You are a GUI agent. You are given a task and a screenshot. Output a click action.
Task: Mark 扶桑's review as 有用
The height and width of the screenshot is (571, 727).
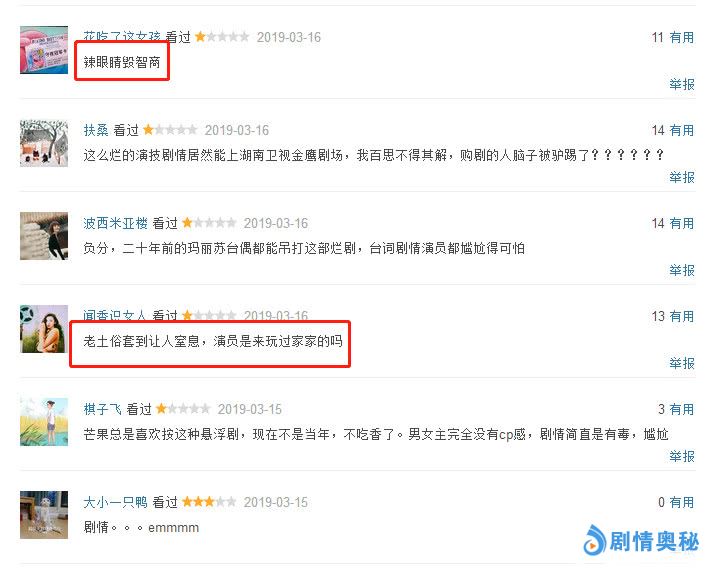coord(682,131)
